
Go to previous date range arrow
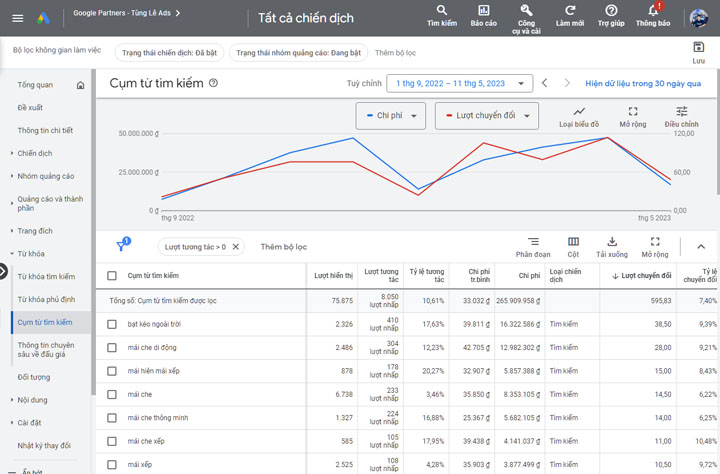tap(545, 83)
